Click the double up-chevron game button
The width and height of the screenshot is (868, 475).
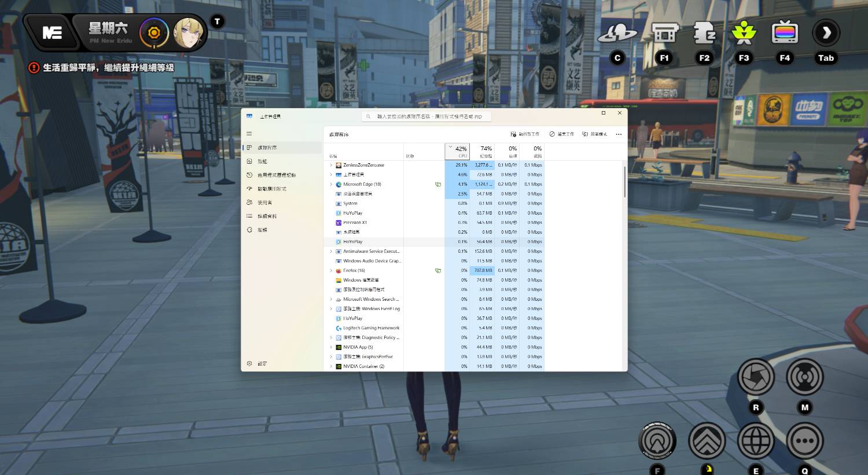(707, 441)
